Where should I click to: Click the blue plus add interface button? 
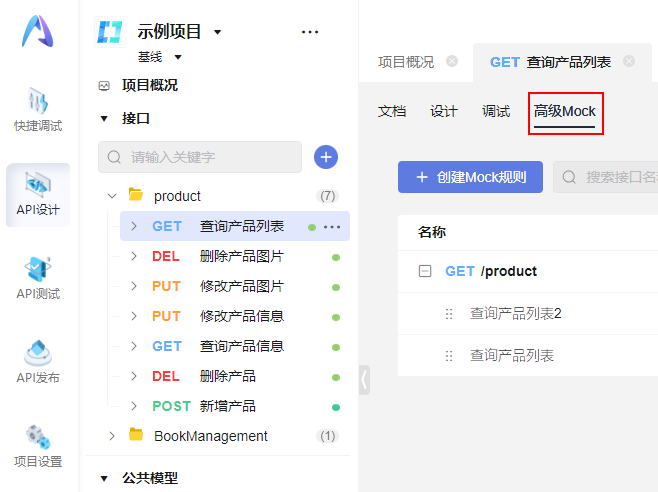pyautogui.click(x=326, y=157)
